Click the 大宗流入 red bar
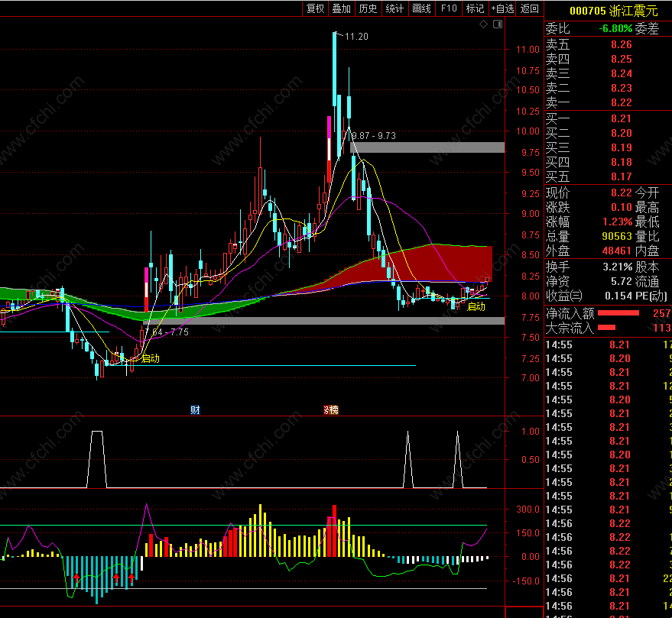This screenshot has height=618, width=672. point(606,328)
